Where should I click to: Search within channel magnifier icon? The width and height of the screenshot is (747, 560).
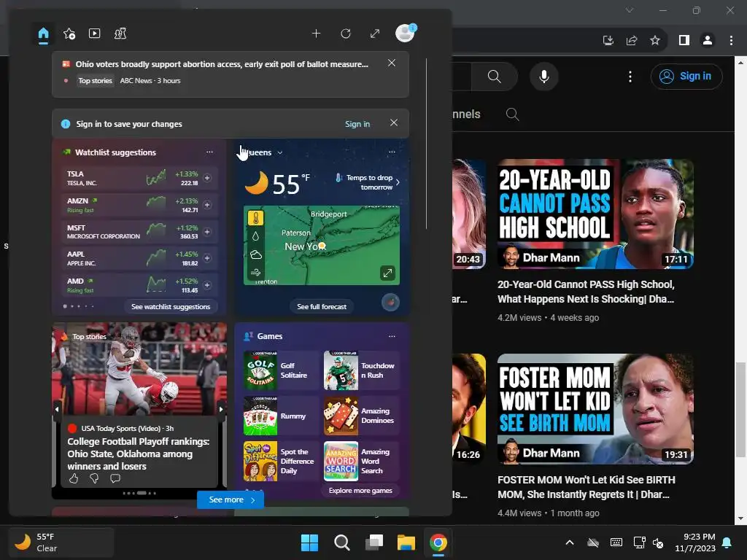(x=512, y=114)
